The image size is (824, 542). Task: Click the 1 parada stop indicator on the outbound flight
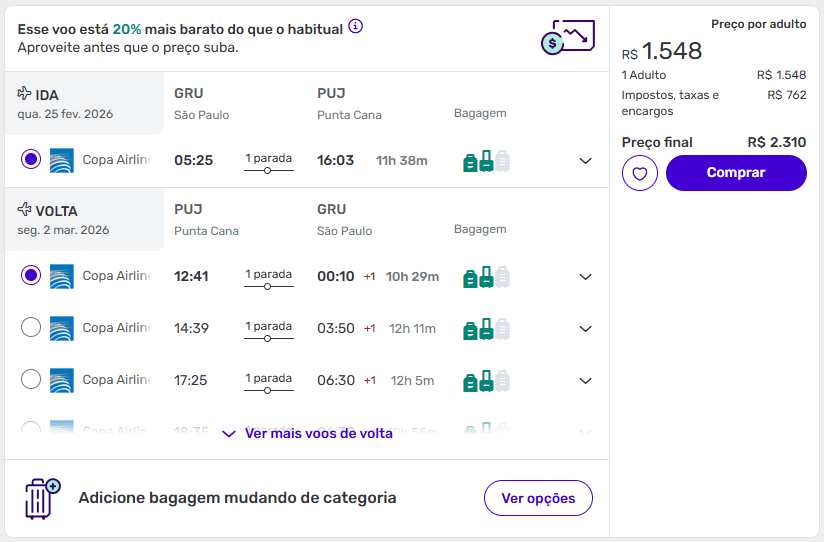pos(268,162)
